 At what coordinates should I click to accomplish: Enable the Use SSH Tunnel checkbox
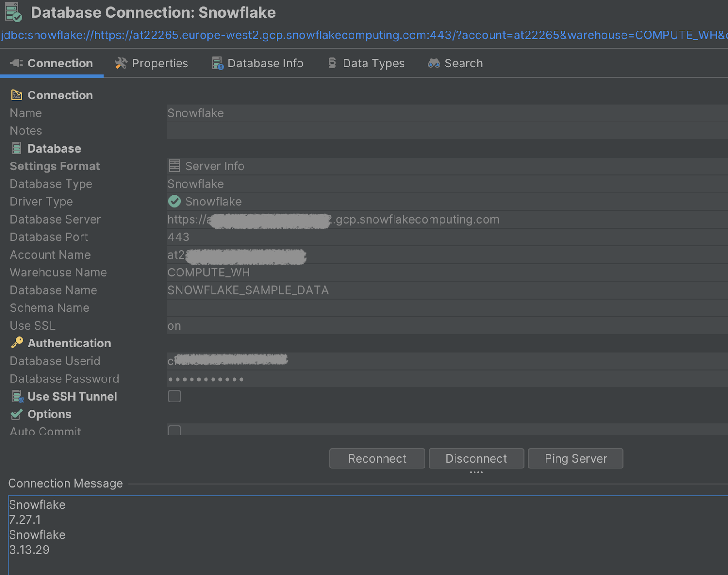point(174,396)
